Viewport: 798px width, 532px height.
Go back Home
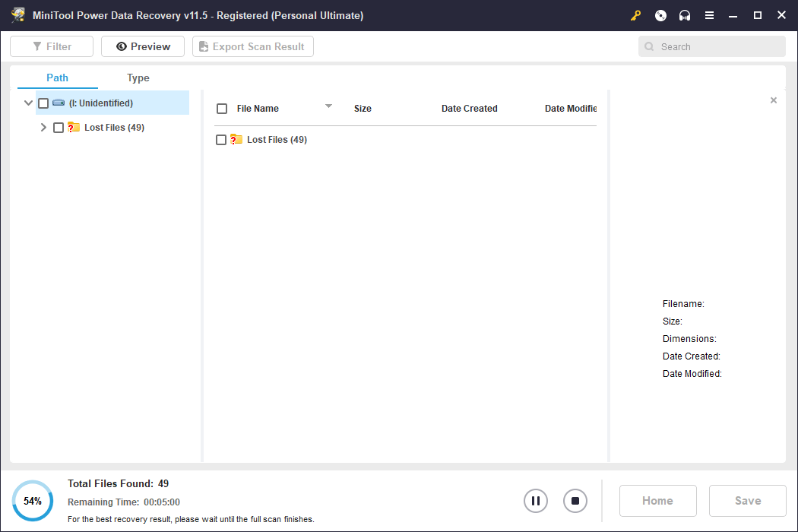click(657, 501)
